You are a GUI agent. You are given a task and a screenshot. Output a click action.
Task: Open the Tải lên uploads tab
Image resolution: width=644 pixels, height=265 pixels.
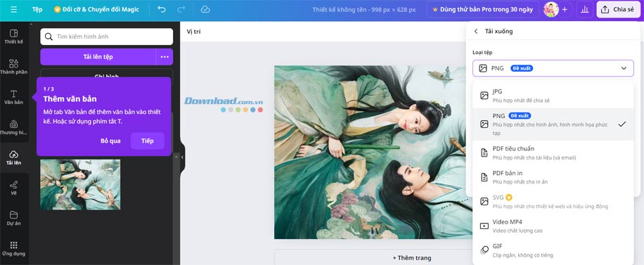14,157
